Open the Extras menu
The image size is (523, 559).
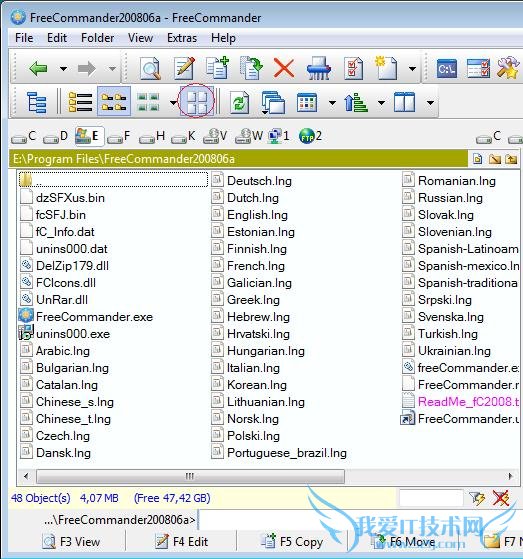[x=182, y=38]
